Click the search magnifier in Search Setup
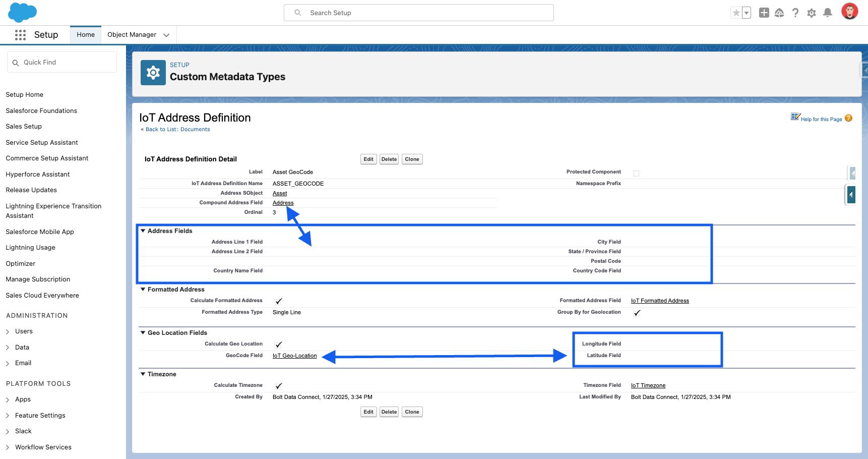868x459 pixels. point(298,13)
